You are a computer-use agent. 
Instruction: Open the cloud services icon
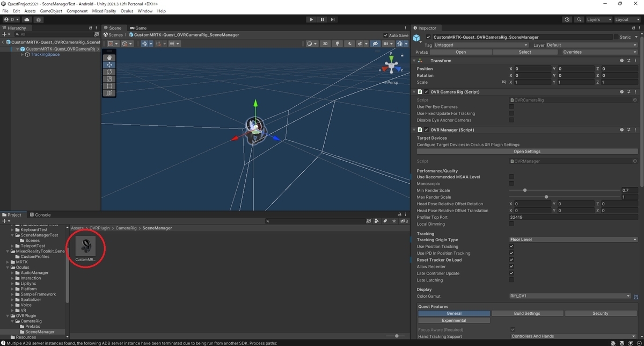click(x=27, y=19)
